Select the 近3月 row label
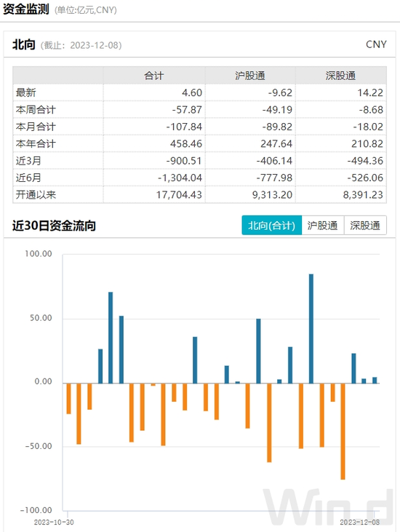The height and width of the screenshot is (532, 400). 28,161
